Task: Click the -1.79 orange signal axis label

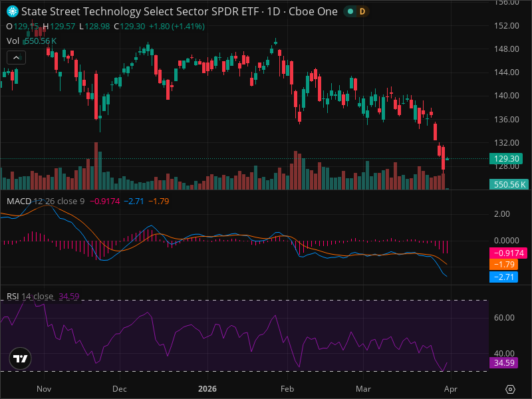Action: point(504,264)
